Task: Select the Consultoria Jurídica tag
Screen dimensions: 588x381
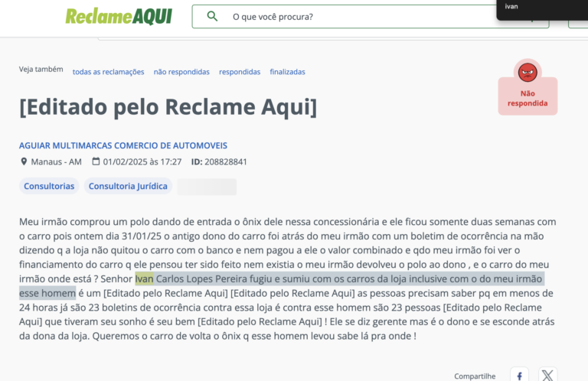Action: click(128, 186)
